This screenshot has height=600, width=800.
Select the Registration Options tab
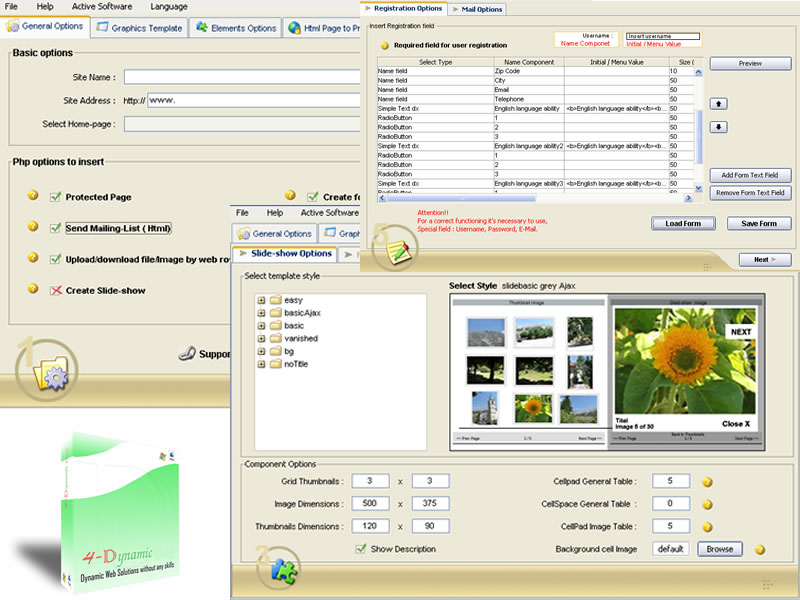(x=404, y=9)
